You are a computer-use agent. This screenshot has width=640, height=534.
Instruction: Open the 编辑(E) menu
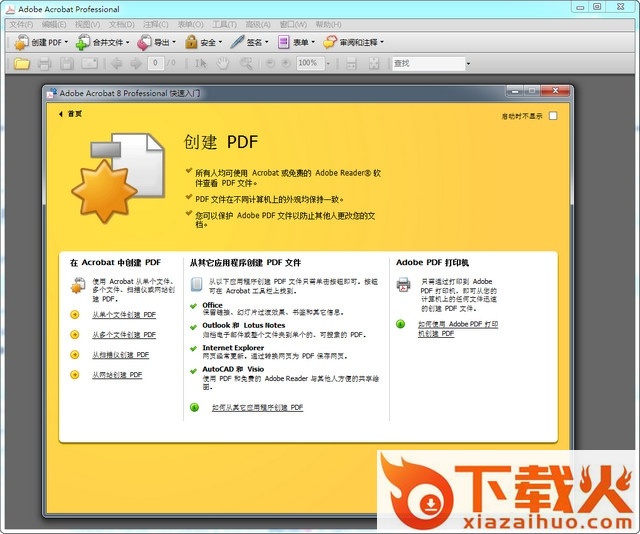point(54,24)
